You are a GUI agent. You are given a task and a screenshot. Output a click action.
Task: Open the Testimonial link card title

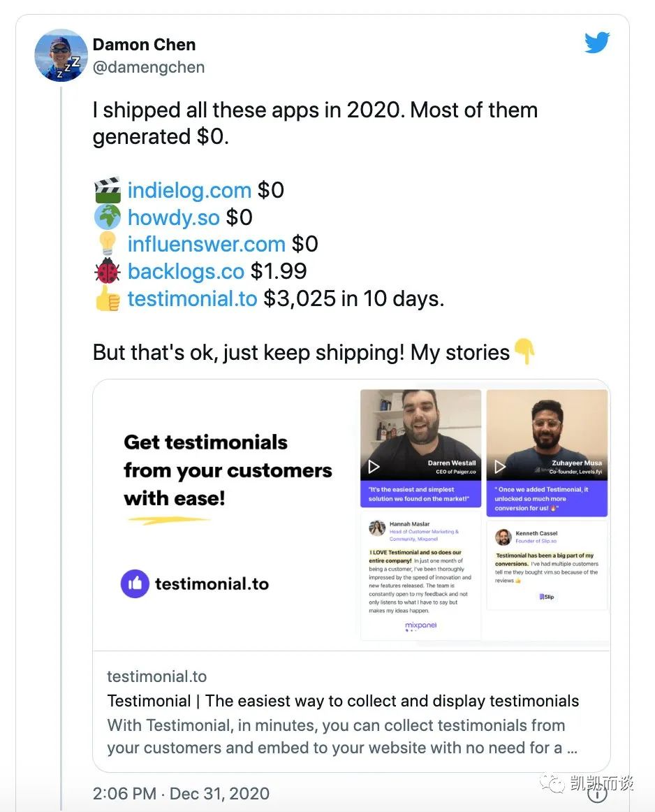(x=343, y=701)
